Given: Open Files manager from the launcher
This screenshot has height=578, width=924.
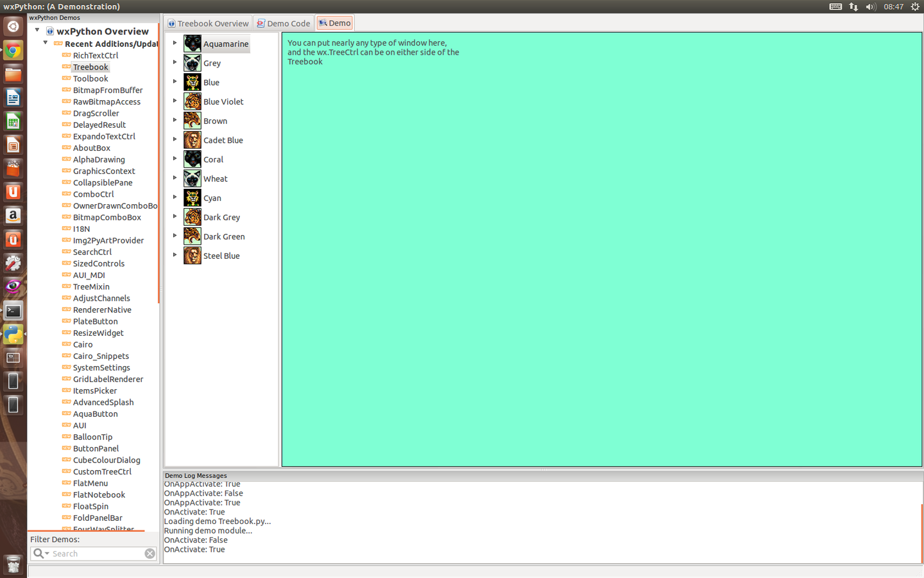Looking at the screenshot, I should pos(13,74).
